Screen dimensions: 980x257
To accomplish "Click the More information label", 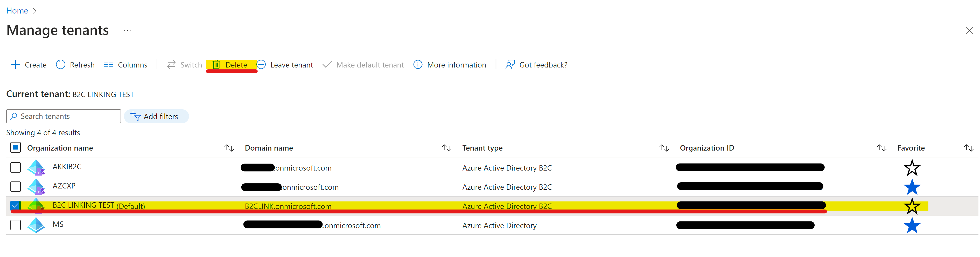I will click(x=457, y=65).
